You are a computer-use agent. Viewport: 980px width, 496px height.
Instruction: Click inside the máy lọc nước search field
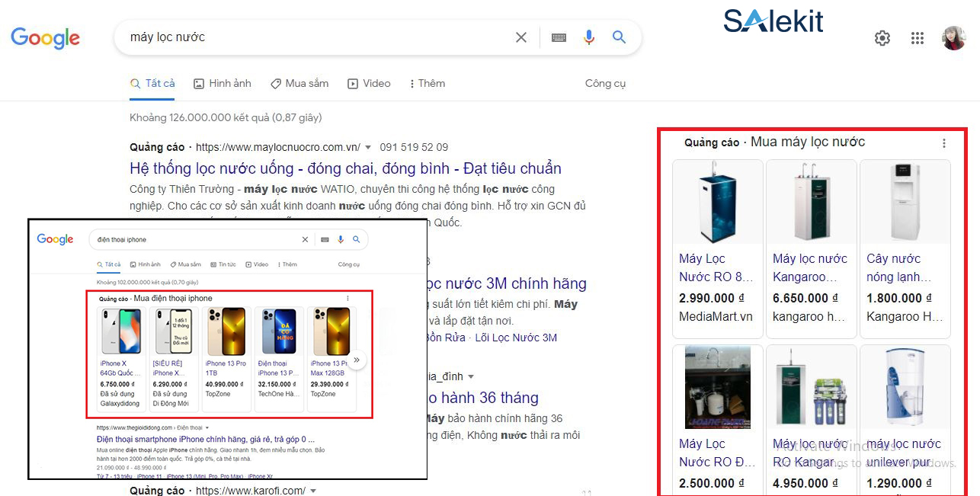click(305, 37)
